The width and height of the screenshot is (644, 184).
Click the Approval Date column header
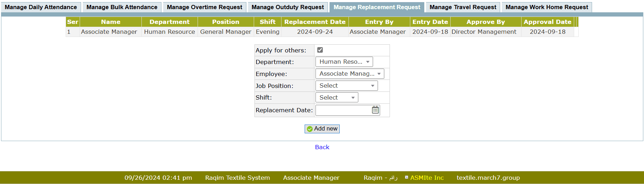[547, 22]
